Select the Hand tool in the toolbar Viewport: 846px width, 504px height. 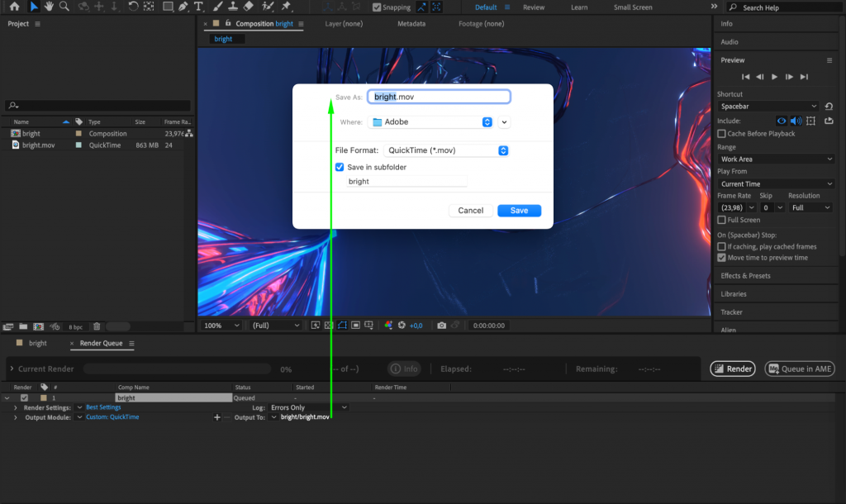(50, 7)
